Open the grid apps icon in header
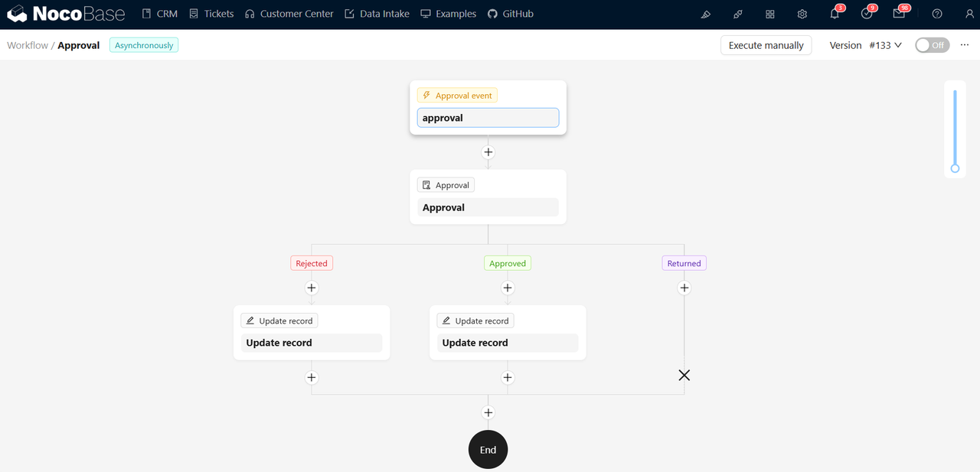980x472 pixels. 770,14
